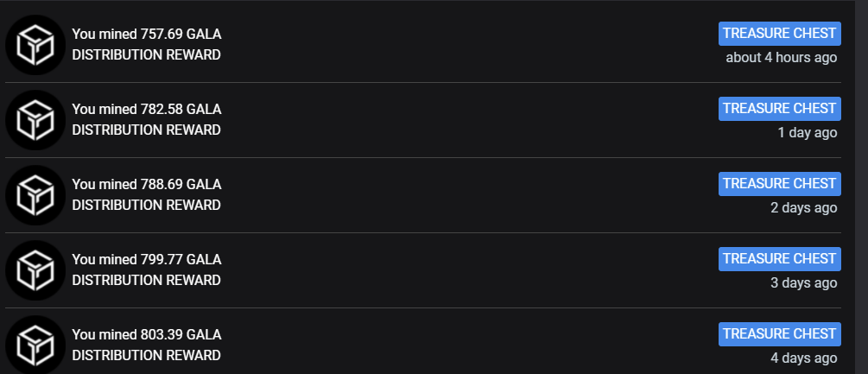Click the 'about 4 hours ago' timestamp

pyautogui.click(x=781, y=58)
